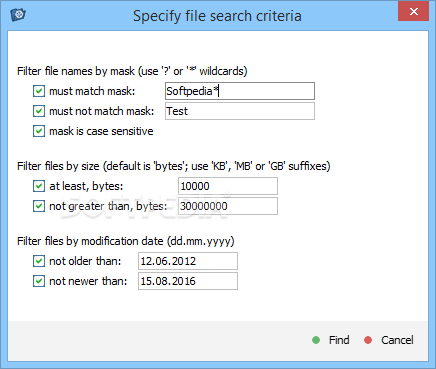Disable 'mask is case sensitive' option
The image size is (436, 369).
coord(39,131)
